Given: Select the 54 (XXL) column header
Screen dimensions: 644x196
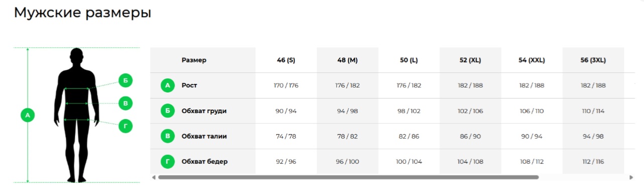Looking at the screenshot, I should pos(532,60).
